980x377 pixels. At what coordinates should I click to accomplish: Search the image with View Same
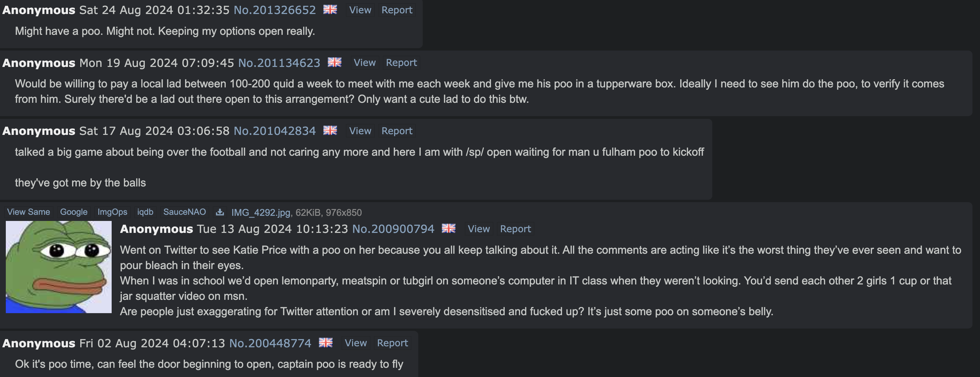coord(29,212)
